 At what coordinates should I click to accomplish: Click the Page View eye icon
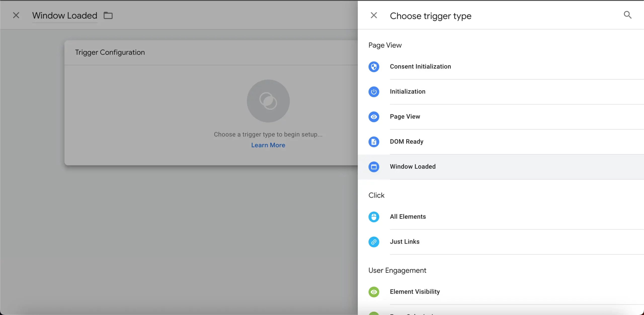pyautogui.click(x=374, y=117)
